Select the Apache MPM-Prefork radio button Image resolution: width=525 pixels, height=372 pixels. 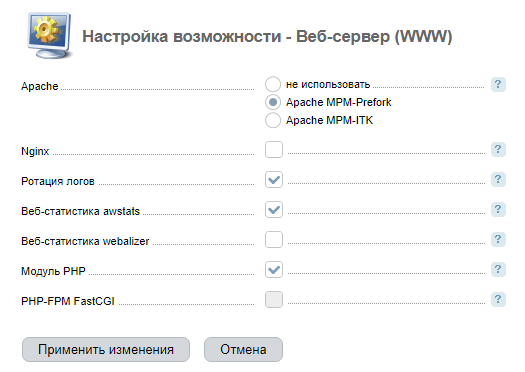pos(273,102)
